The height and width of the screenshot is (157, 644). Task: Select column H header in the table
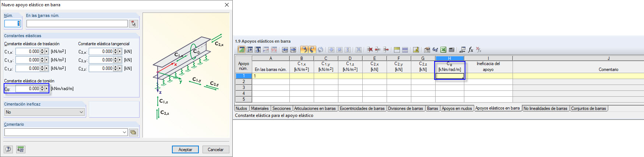(450, 58)
